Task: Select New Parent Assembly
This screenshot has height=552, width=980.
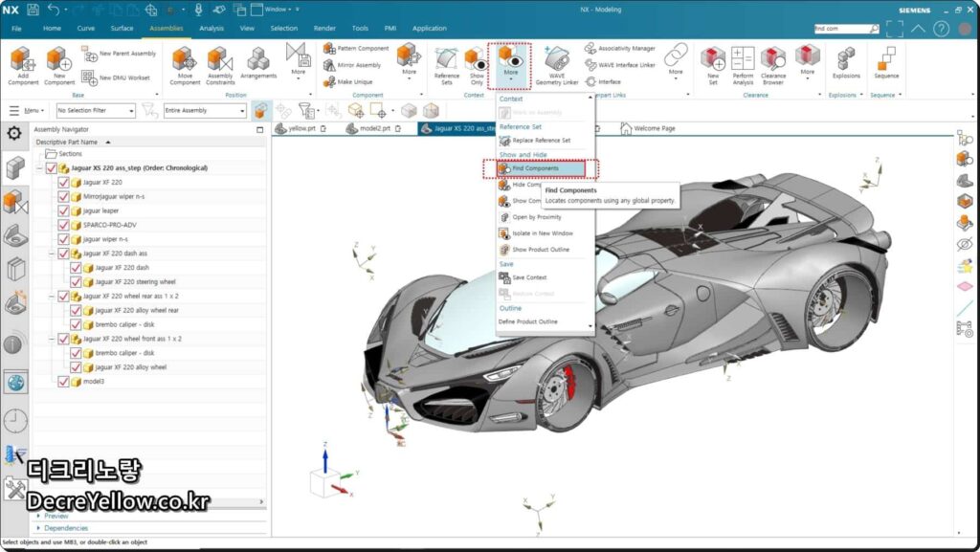Action: (119, 54)
